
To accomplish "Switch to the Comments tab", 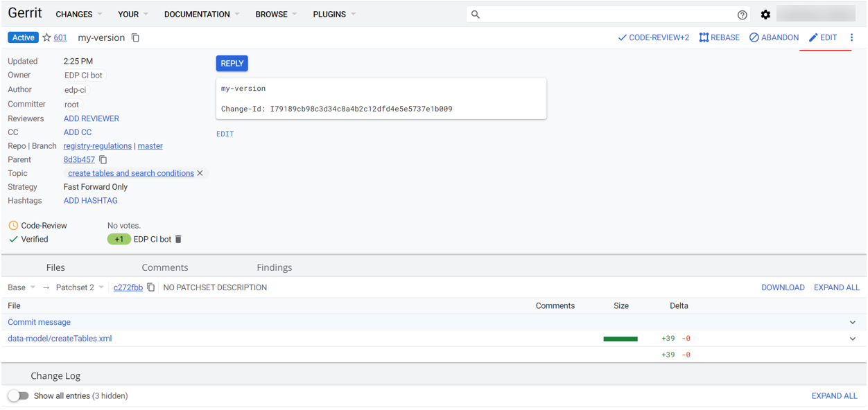I will (165, 267).
